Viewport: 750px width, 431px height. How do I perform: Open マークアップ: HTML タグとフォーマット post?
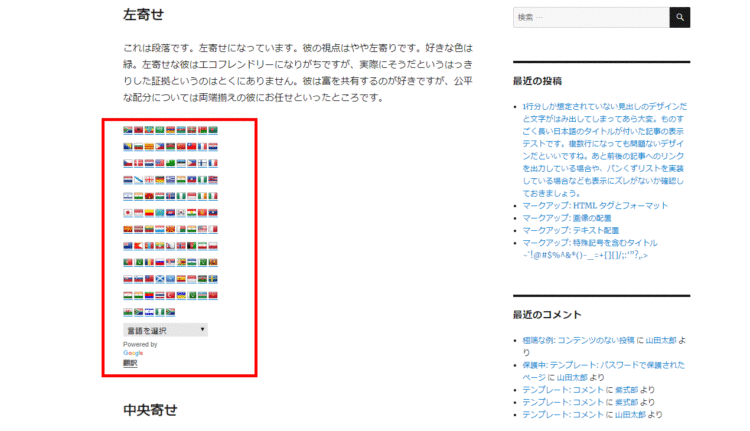[x=595, y=205]
